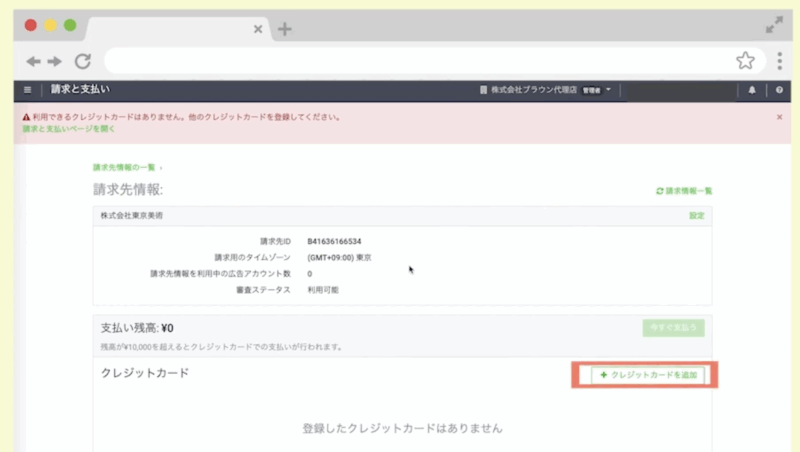Open the browser three-dot menu
The height and width of the screenshot is (452, 800).
(x=780, y=61)
